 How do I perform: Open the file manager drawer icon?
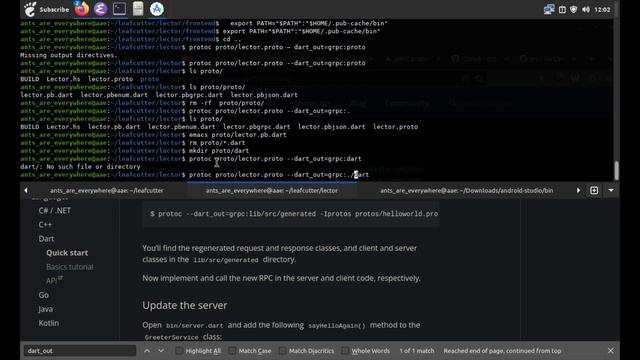coord(138,9)
